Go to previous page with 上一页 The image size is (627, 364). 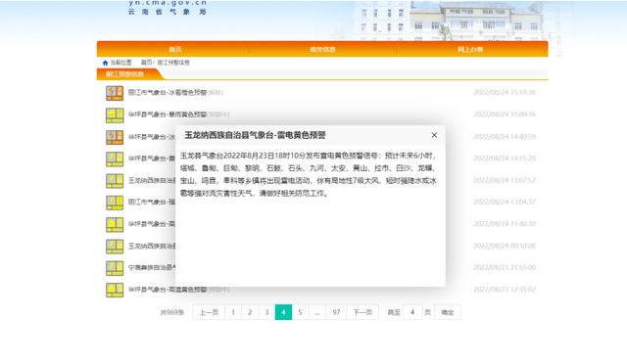209,312
